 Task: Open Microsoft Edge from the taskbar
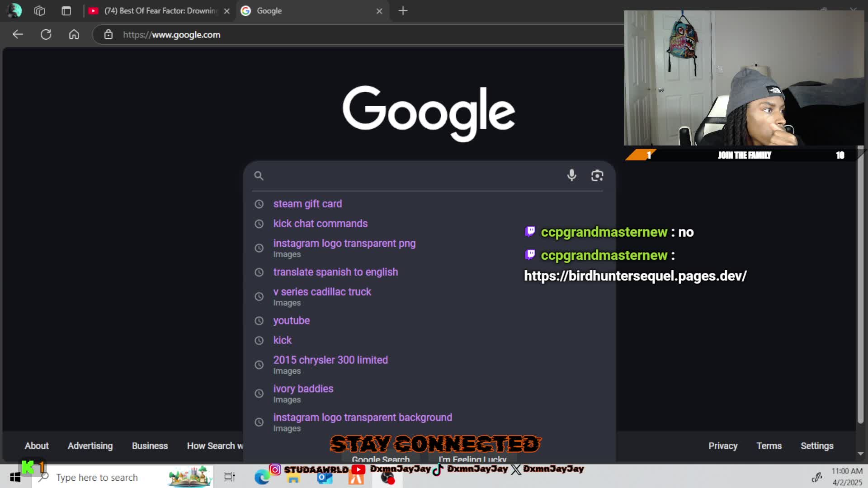click(x=262, y=478)
